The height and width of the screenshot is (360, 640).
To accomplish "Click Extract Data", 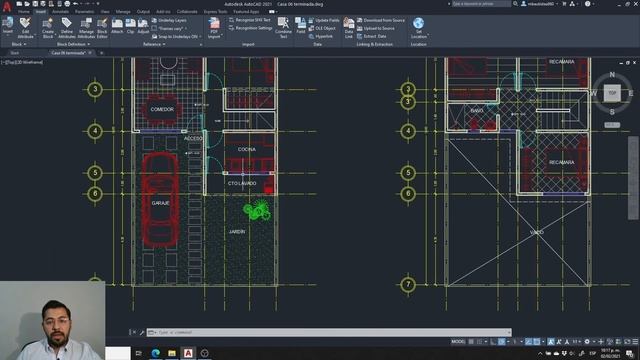I will coord(372,36).
